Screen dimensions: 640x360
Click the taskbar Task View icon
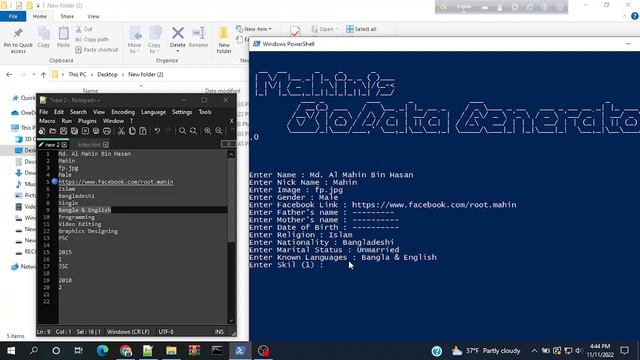pyautogui.click(x=78, y=351)
